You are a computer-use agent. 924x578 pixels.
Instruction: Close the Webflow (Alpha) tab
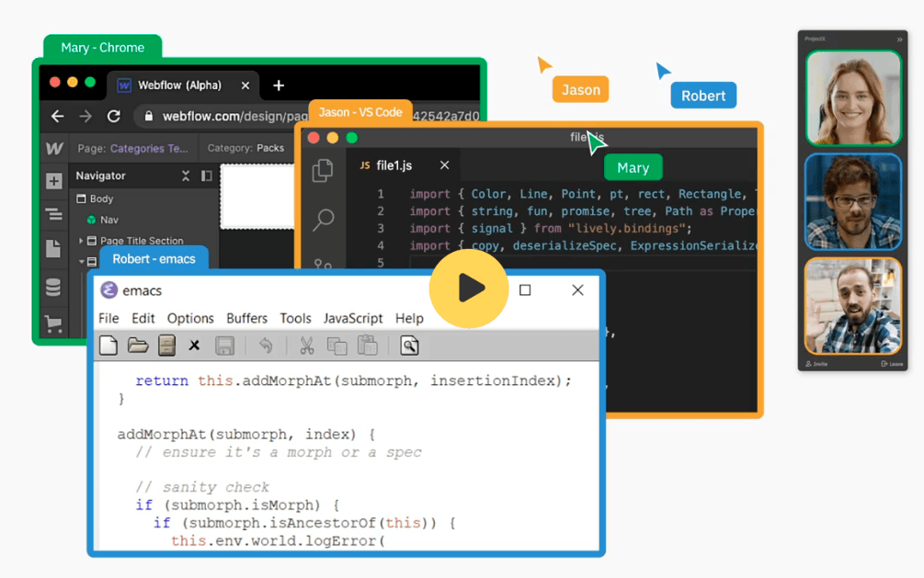pos(245,85)
